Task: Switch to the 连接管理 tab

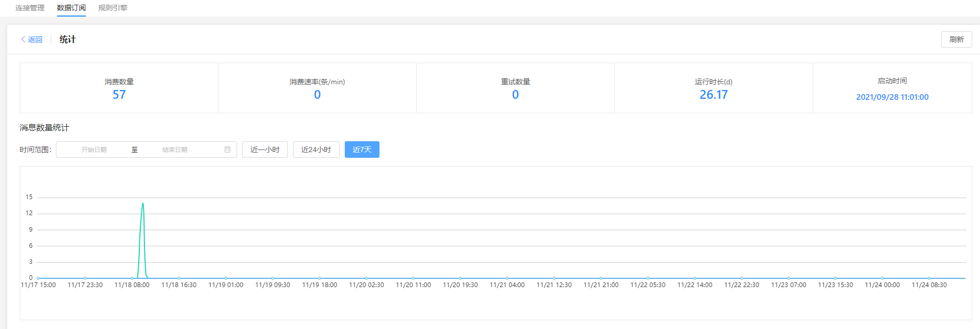Action: (x=30, y=8)
